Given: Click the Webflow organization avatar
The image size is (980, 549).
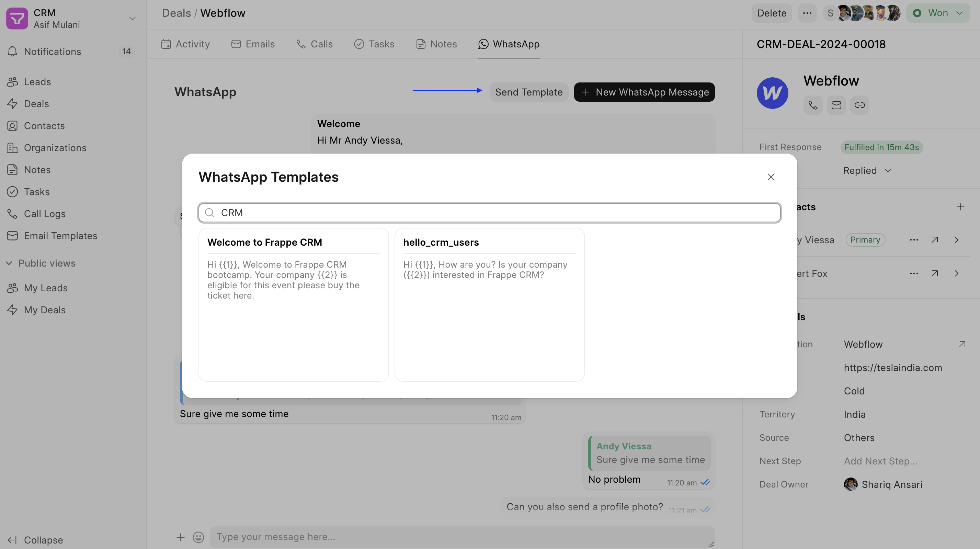Looking at the screenshot, I should click(772, 93).
